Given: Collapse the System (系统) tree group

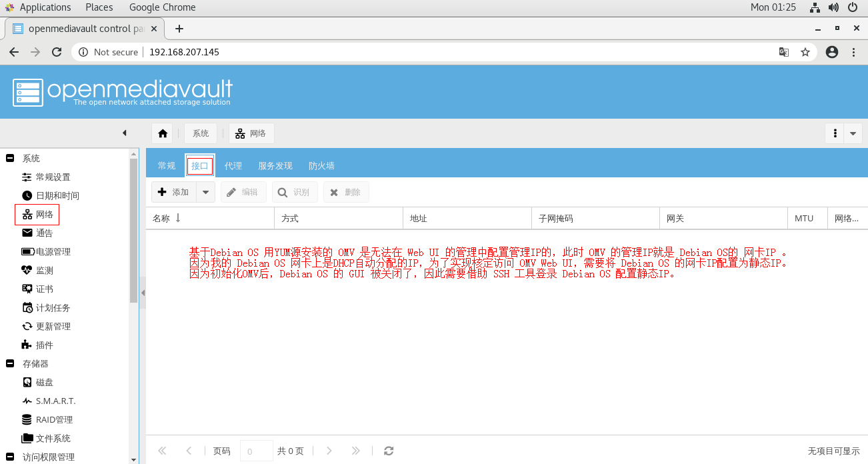Looking at the screenshot, I should pyautogui.click(x=10, y=158).
